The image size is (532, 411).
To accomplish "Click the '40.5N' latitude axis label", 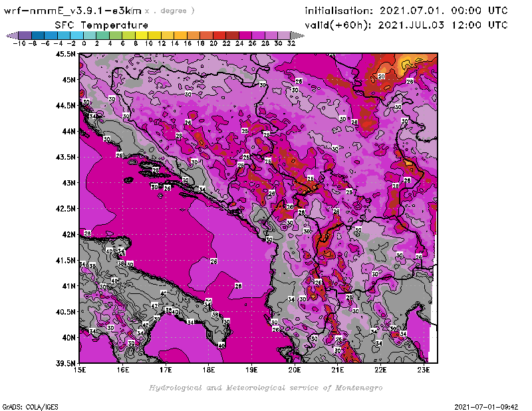I will 65,311.
